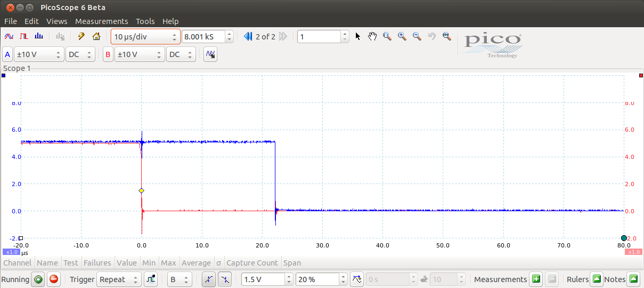Switch to oscilloscope mode icon
644x288 pixels.
(x=9, y=36)
